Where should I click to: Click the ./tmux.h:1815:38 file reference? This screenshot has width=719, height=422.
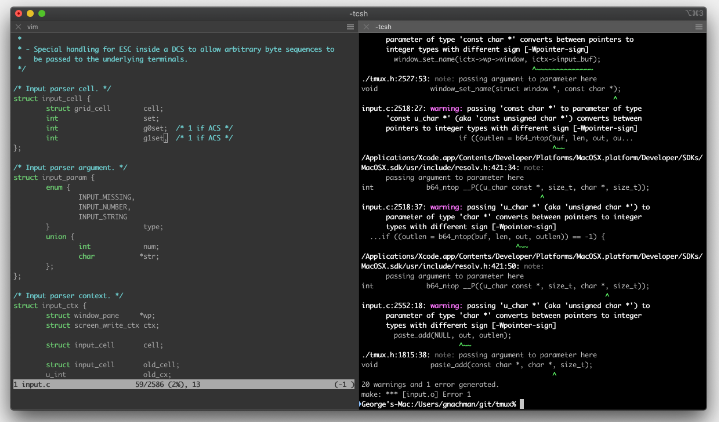tap(396, 354)
